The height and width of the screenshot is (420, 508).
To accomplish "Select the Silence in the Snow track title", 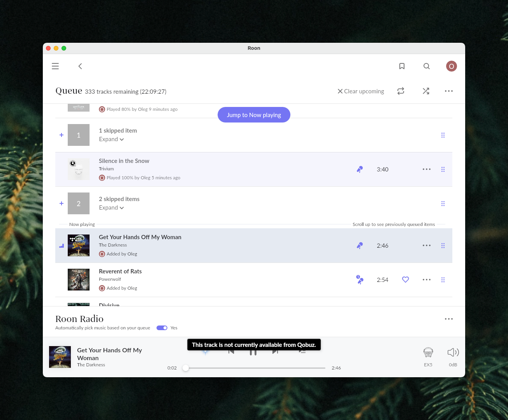I will pos(124,161).
